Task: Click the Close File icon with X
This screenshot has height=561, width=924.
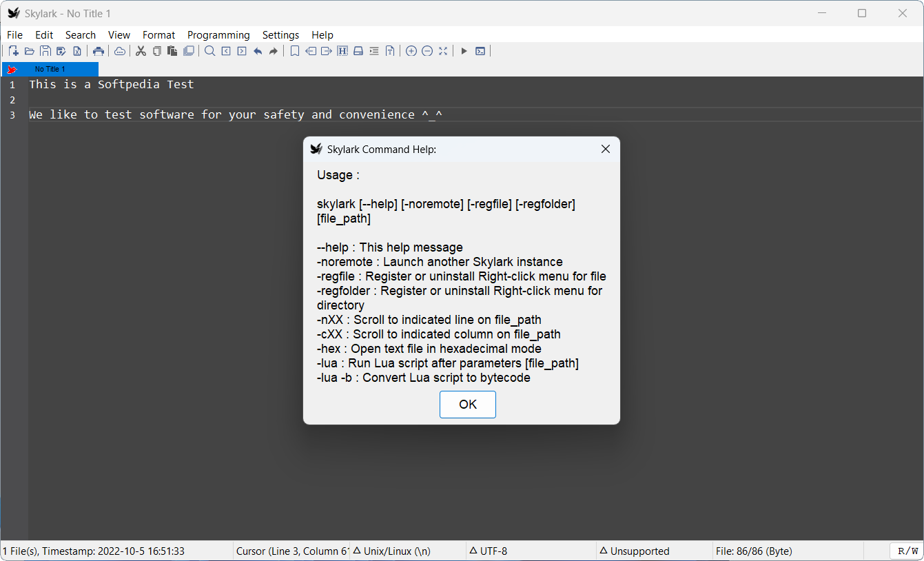Action: (x=77, y=51)
